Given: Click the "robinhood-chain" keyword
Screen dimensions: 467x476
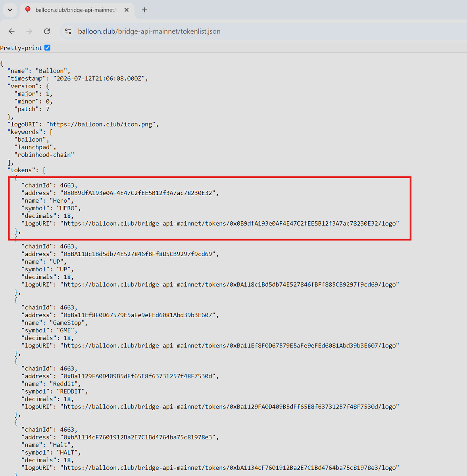Looking at the screenshot, I should (44, 155).
